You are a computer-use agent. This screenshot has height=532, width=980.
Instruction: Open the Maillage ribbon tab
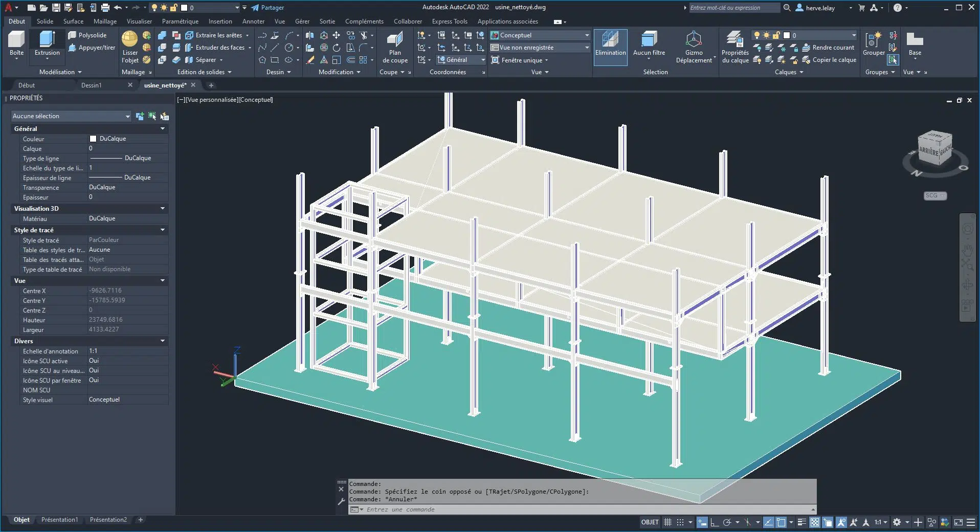click(105, 21)
